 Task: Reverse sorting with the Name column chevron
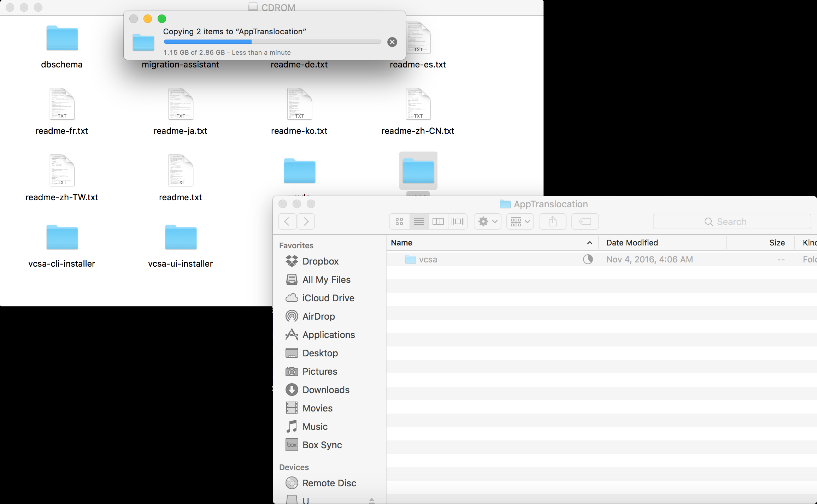(x=589, y=243)
